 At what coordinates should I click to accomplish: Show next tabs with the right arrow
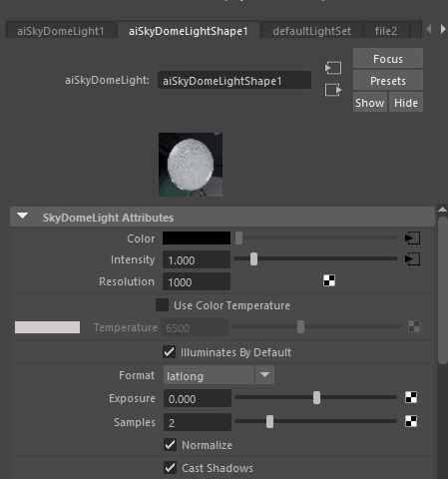pyautogui.click(x=443, y=29)
